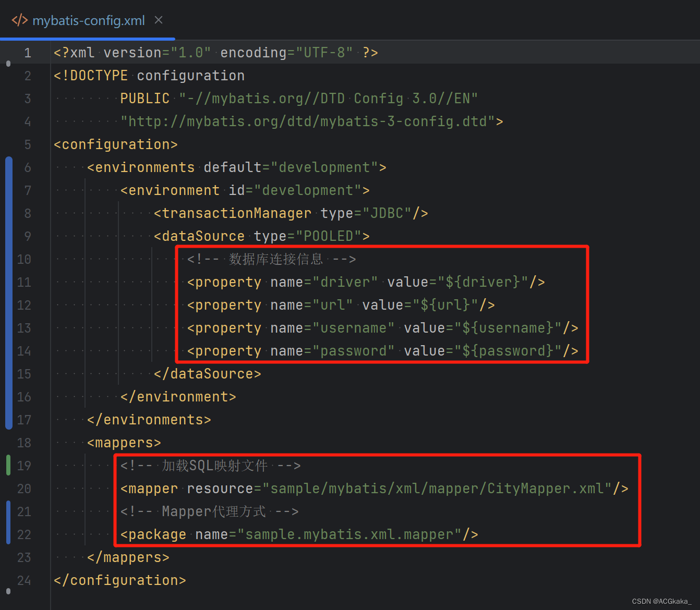Click the <!DOCTYPE configuration text

149,76
